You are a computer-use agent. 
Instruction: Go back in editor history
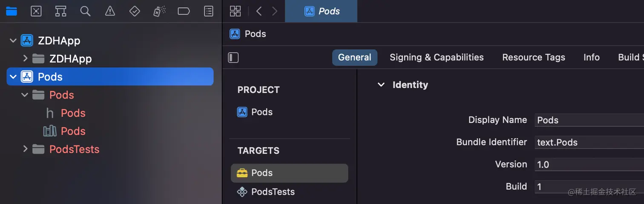pyautogui.click(x=259, y=11)
